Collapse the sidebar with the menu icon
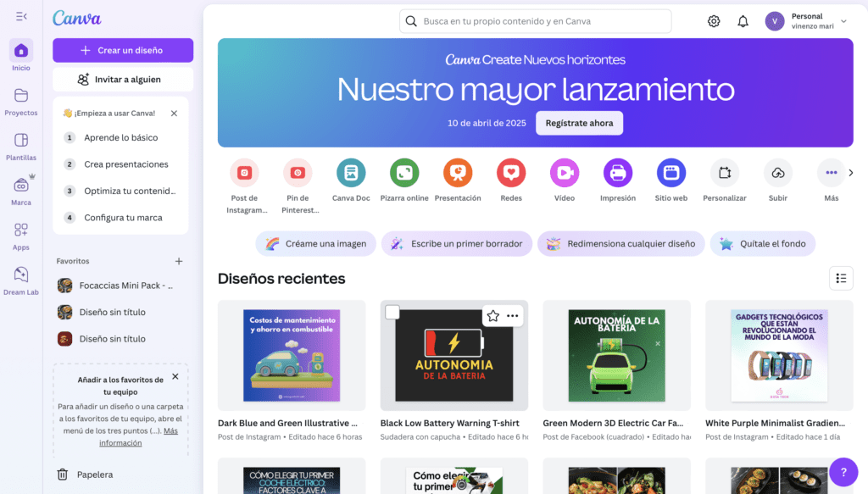868x494 pixels. coord(21,17)
